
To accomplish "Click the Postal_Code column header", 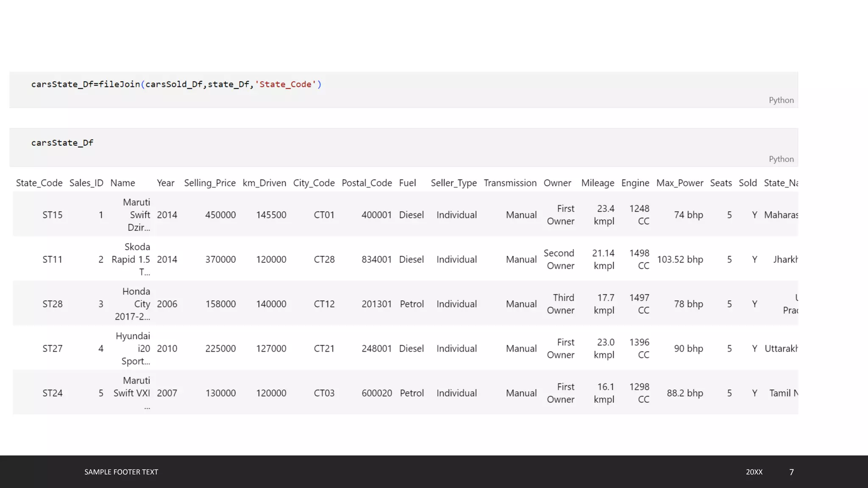I will click(367, 183).
